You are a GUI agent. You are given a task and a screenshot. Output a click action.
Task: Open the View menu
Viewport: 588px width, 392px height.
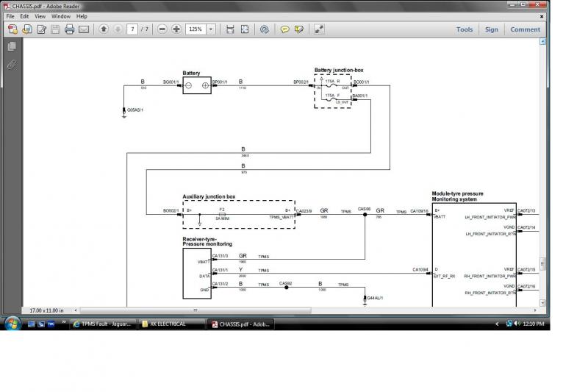[40, 16]
